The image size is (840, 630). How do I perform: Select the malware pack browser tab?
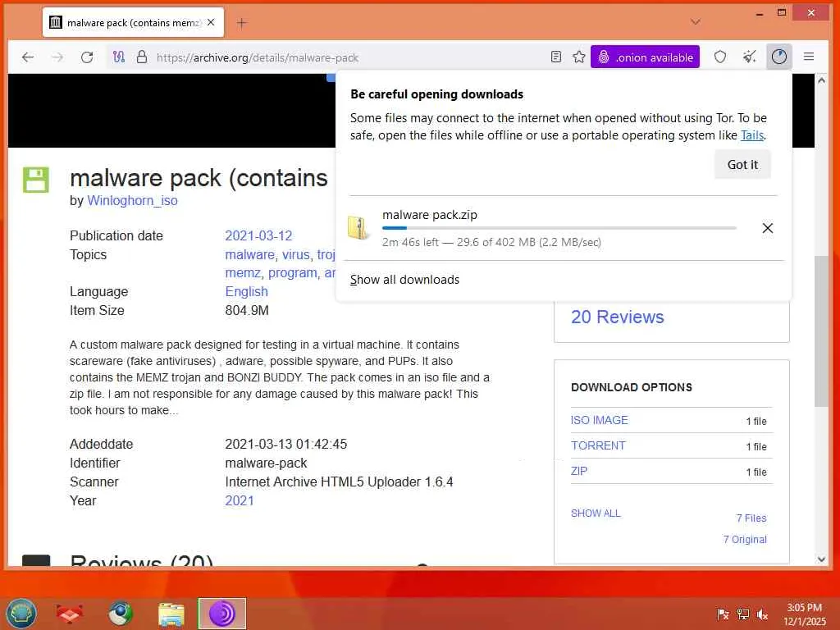(134, 22)
